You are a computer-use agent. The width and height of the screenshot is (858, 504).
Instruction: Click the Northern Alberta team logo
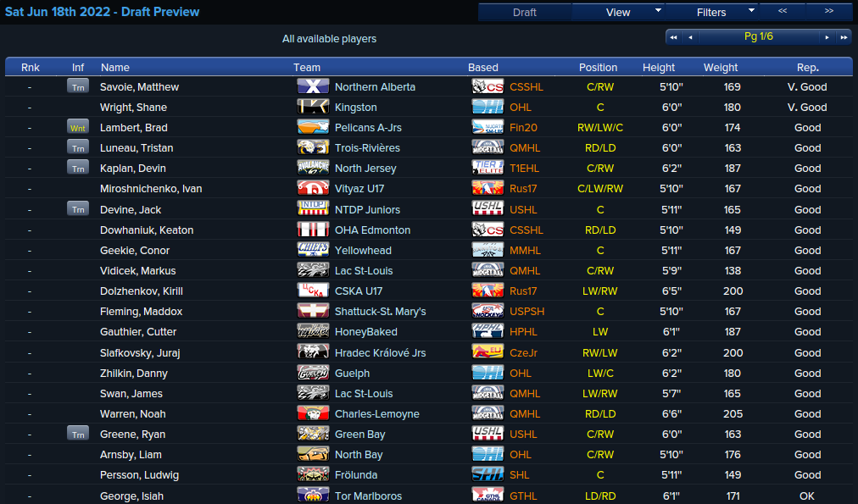pos(313,86)
